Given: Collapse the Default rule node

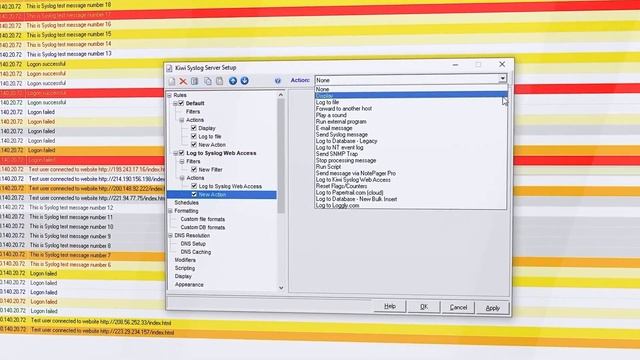Looking at the screenshot, I should point(176,104).
